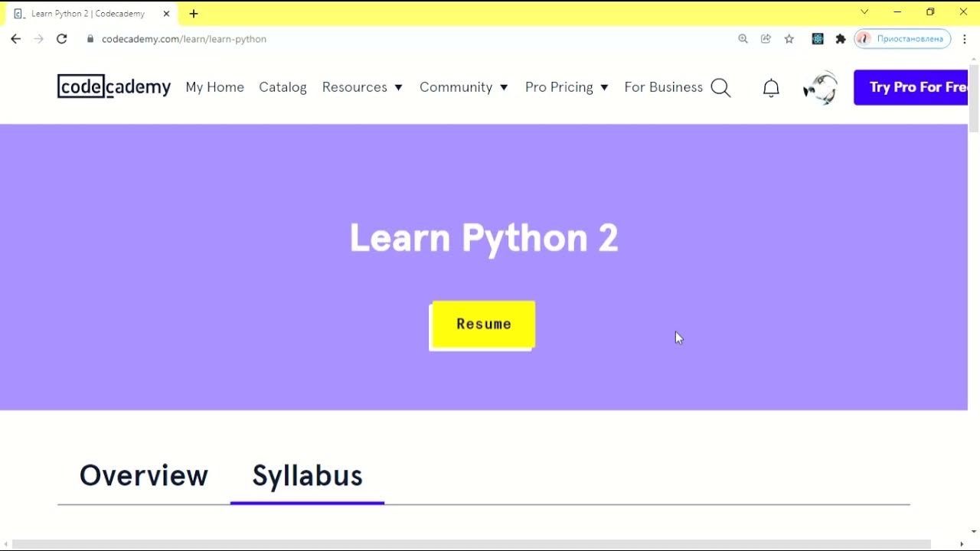
Task: Select the Syllabus tab
Action: coord(307,476)
